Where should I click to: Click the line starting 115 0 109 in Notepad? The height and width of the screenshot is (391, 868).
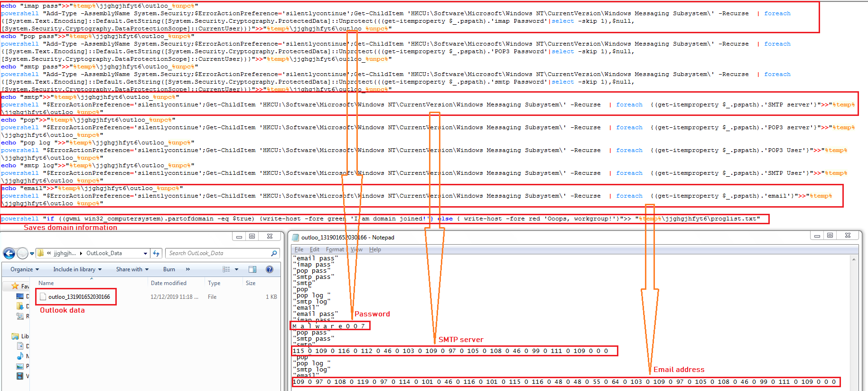click(x=450, y=351)
